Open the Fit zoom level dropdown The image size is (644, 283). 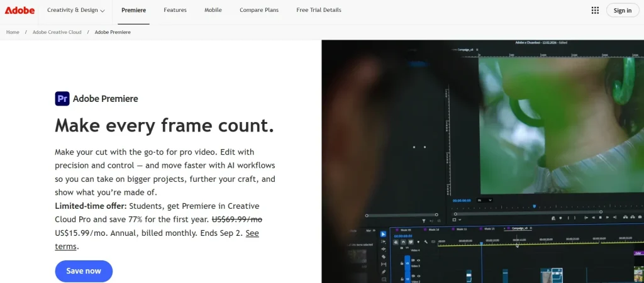(485, 200)
